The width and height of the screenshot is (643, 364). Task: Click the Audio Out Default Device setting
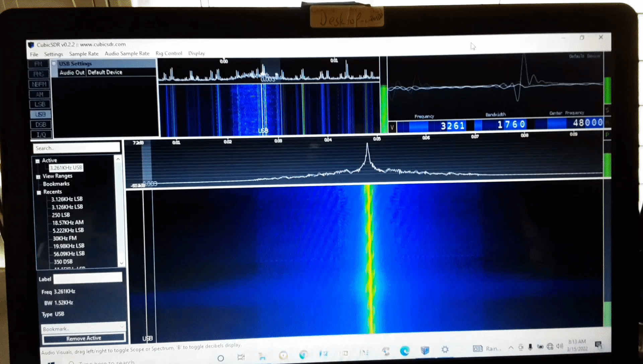click(x=104, y=72)
